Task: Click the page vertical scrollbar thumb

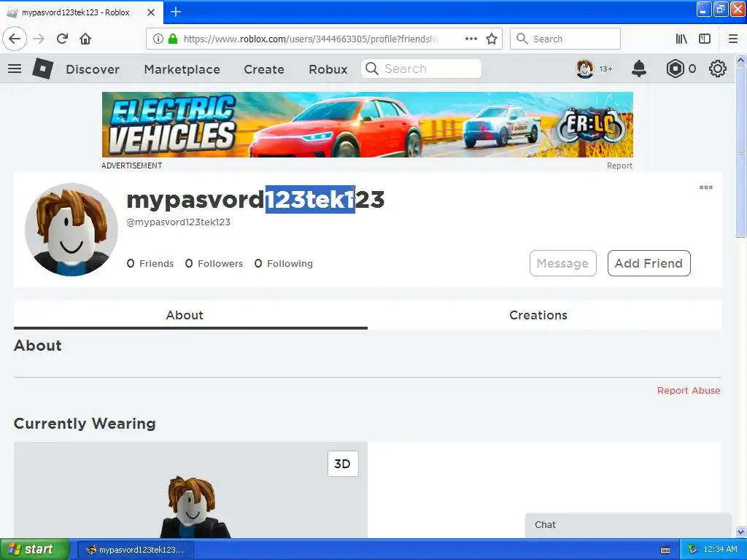Action: tap(740, 152)
